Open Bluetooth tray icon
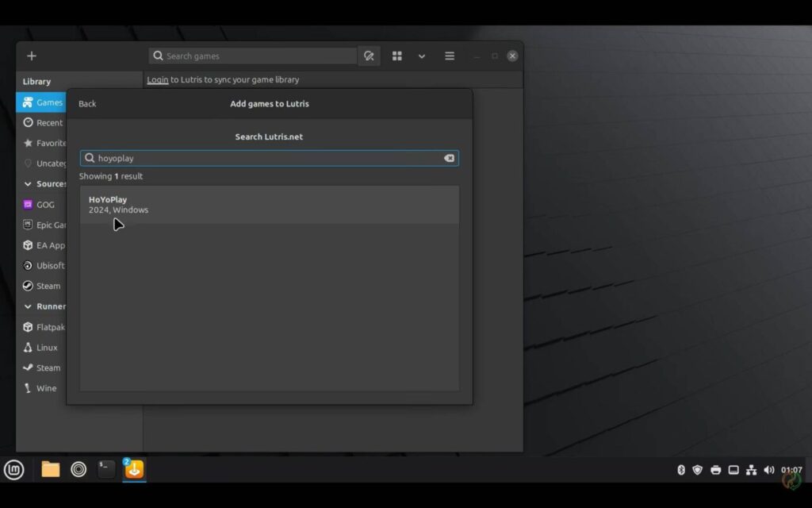Viewport: 812px width, 508px height. [x=681, y=470]
